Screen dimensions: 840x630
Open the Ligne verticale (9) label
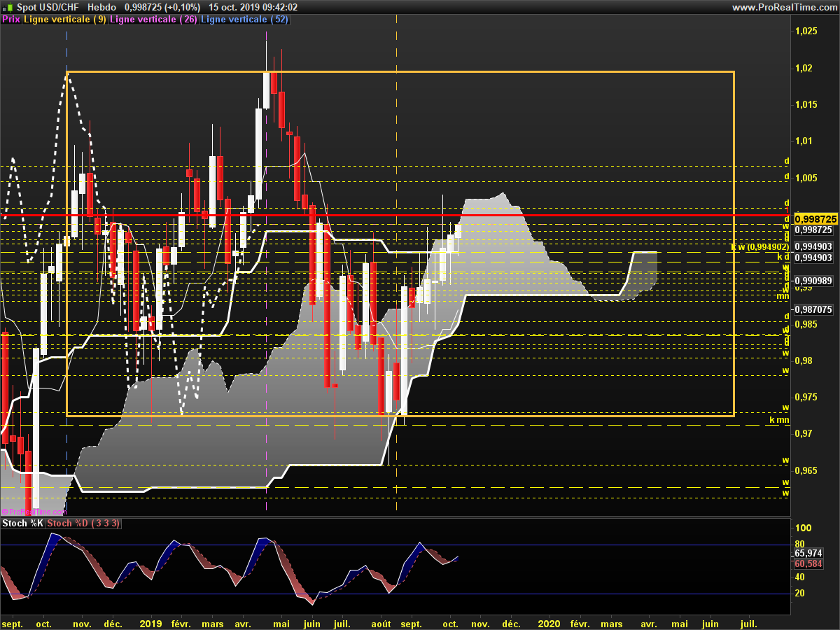click(65, 20)
